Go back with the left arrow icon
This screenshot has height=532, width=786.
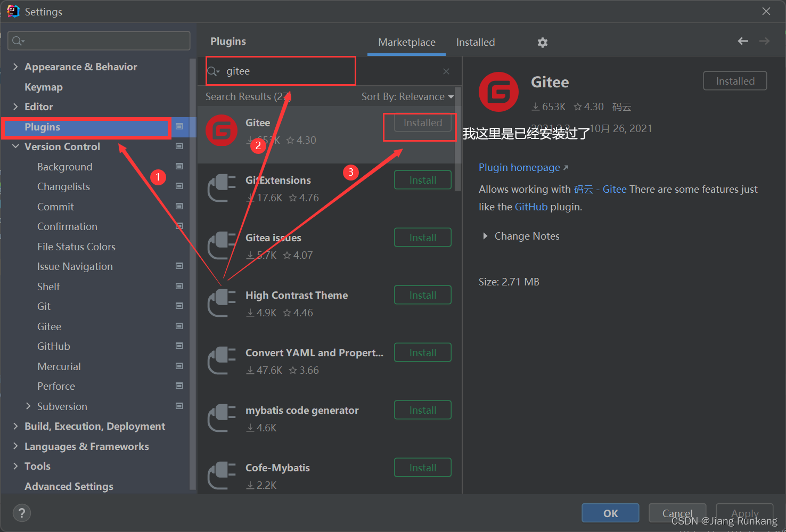(743, 41)
